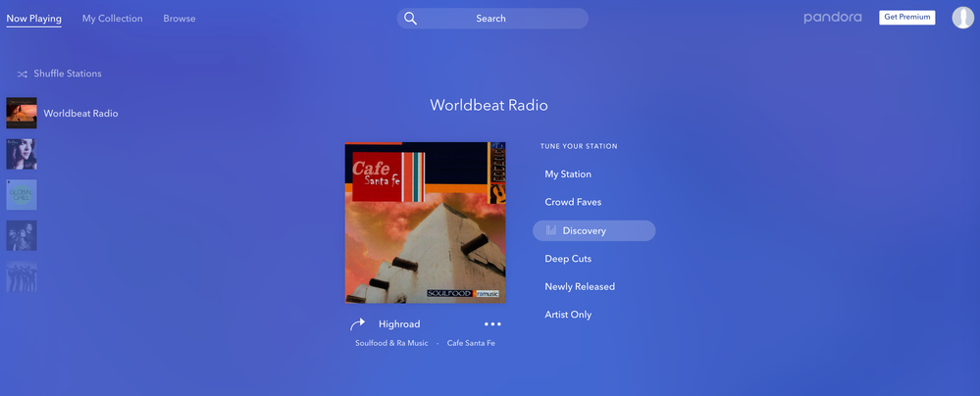Switch station mode to Crowd Faves

click(x=573, y=202)
